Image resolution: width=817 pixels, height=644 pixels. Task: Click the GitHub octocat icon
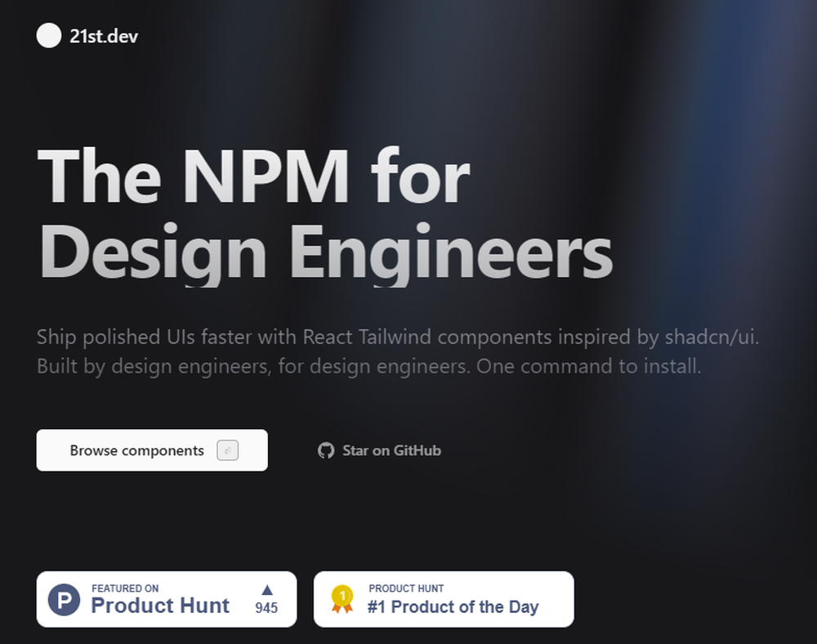(326, 450)
